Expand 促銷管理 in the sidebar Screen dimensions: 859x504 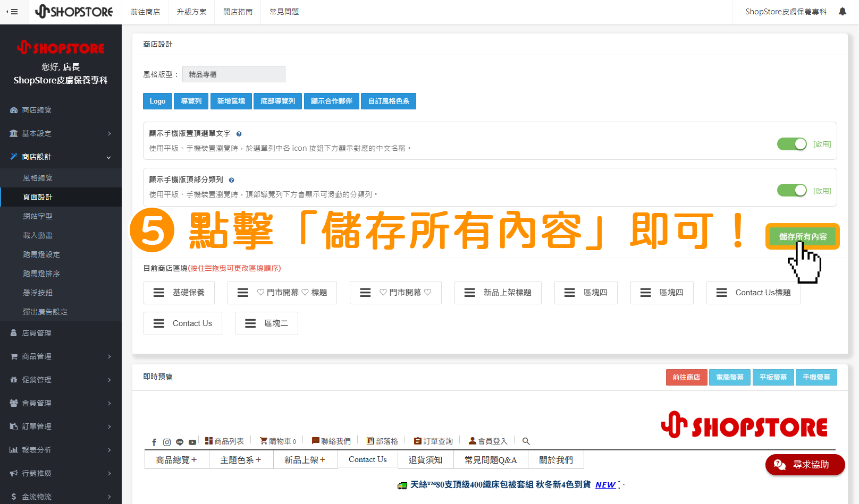pyautogui.click(x=61, y=380)
